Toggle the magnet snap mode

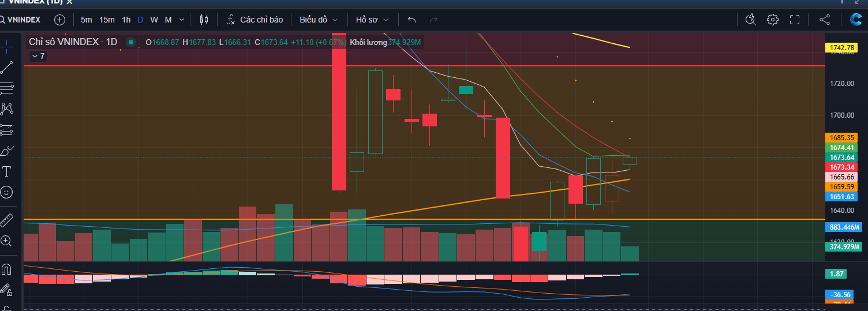[x=7, y=269]
